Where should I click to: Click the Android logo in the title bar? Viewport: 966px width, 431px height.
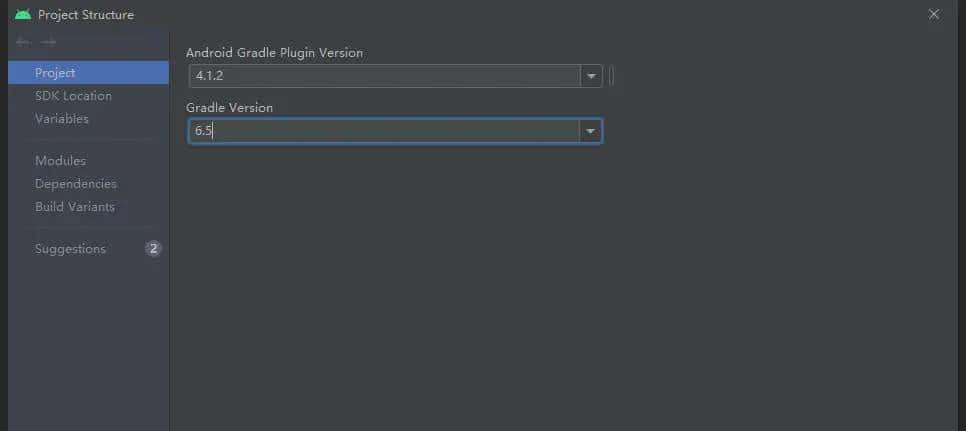(23, 14)
